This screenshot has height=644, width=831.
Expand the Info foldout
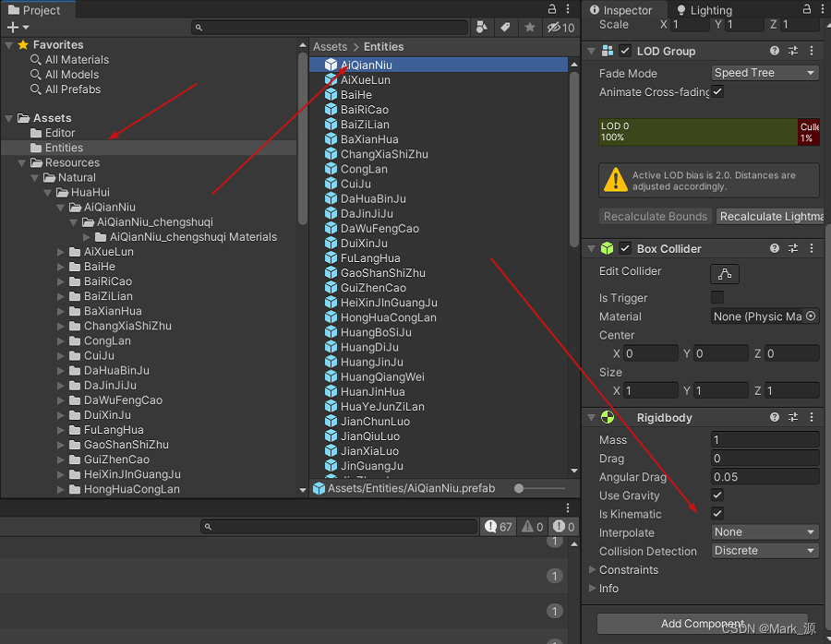click(x=592, y=589)
